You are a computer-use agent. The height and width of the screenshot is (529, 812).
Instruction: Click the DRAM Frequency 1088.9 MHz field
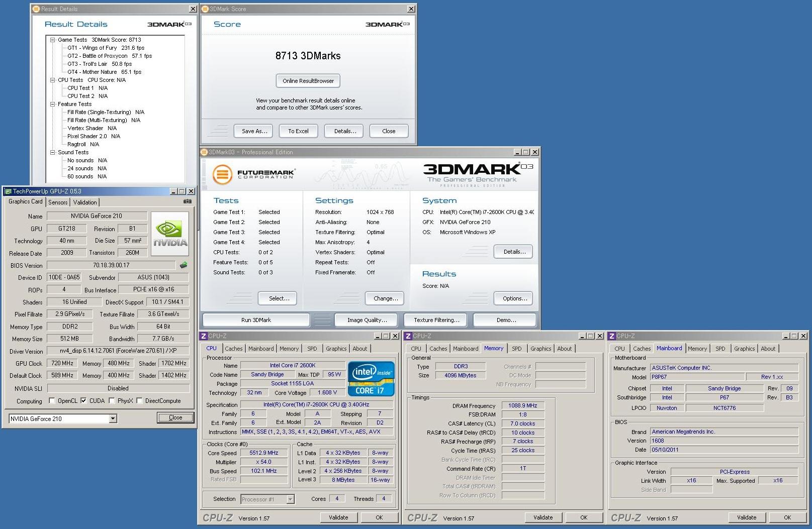tap(522, 405)
